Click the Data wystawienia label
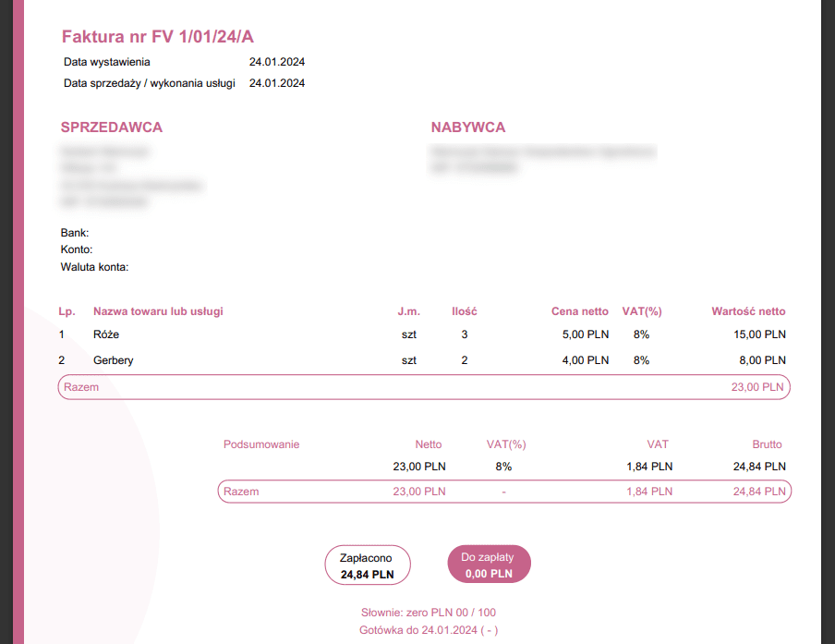Viewport: 835px width, 644px height. 106,62
